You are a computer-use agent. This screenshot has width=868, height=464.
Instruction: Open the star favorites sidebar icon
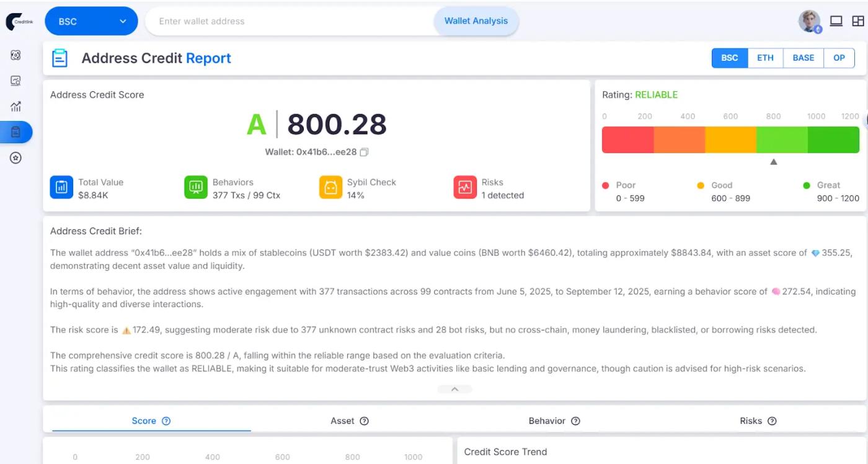point(16,158)
